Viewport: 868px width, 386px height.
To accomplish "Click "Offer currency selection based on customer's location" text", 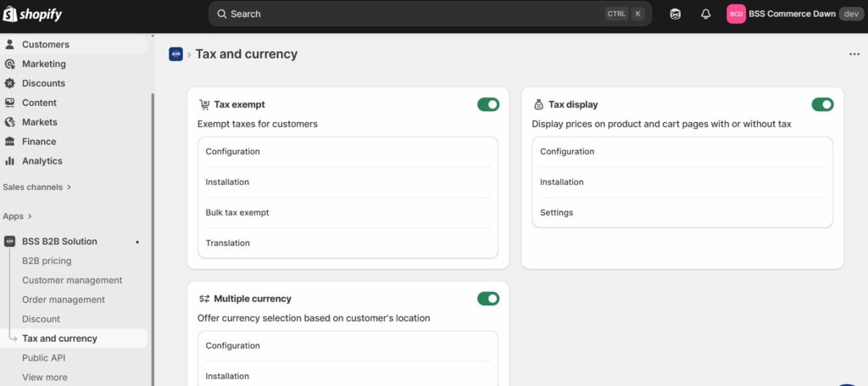I will [x=314, y=318].
